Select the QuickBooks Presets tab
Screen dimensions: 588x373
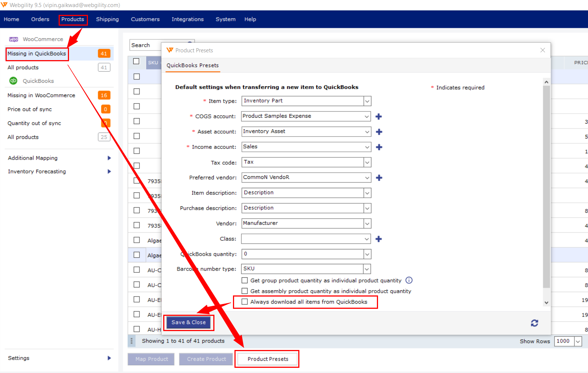click(x=193, y=65)
